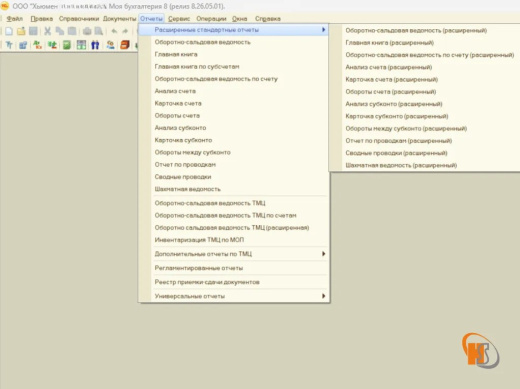Open the Файл menu
Viewport: 520px width, 389px height.
tap(15, 19)
